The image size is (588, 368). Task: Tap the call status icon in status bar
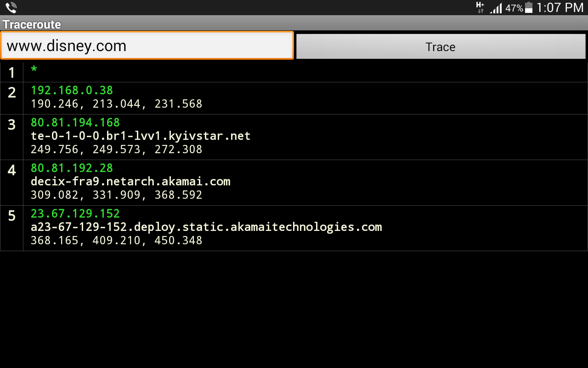pos(11,7)
